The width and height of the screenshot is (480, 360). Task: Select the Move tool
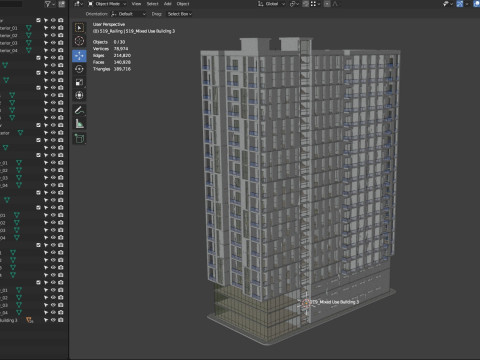[x=79, y=56]
